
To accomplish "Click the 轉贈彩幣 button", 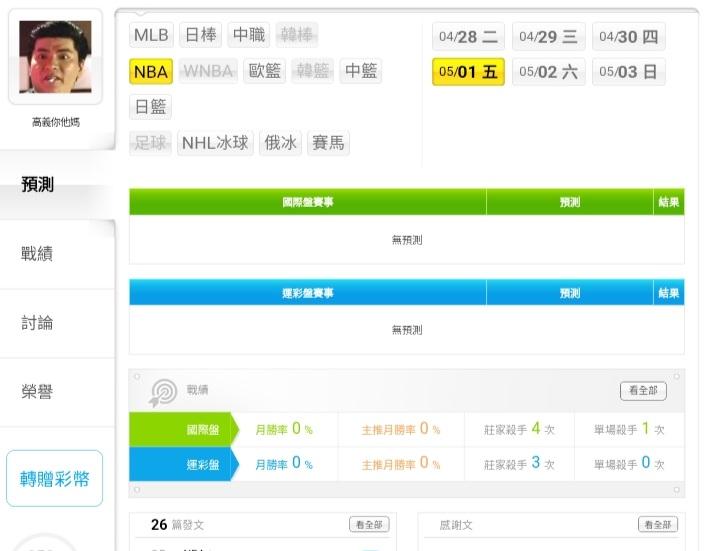I will pyautogui.click(x=55, y=478).
